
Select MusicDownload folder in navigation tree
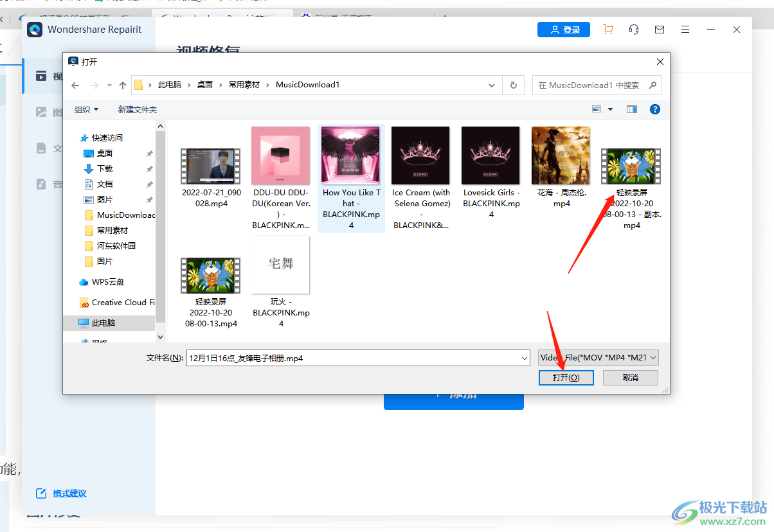click(x=120, y=215)
